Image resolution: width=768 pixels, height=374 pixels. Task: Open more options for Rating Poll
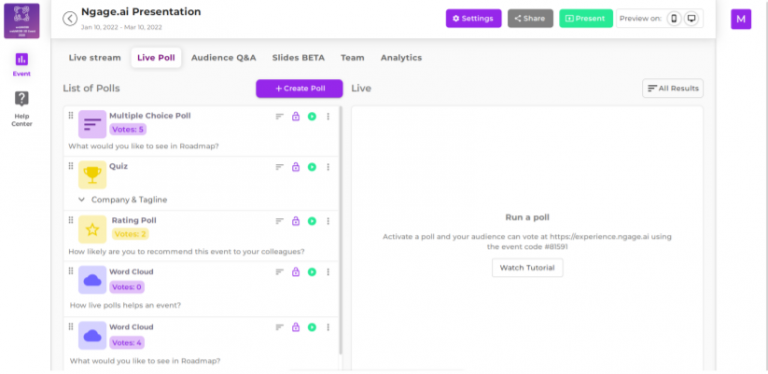tap(328, 221)
